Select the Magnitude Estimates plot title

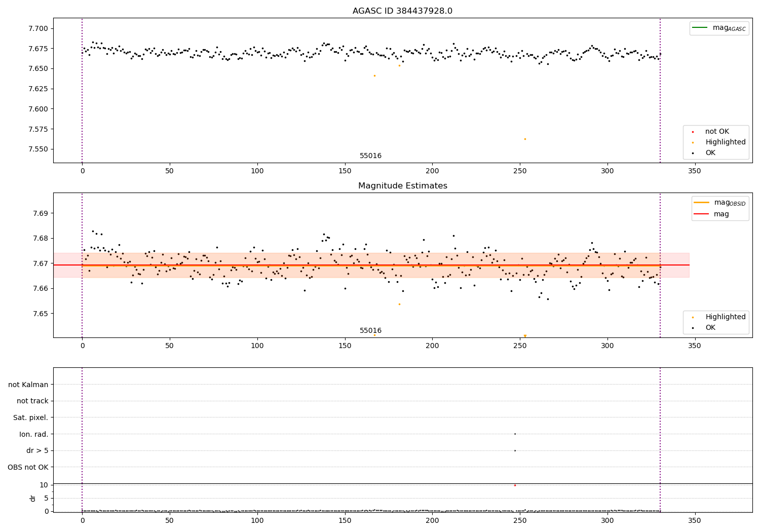[402, 186]
